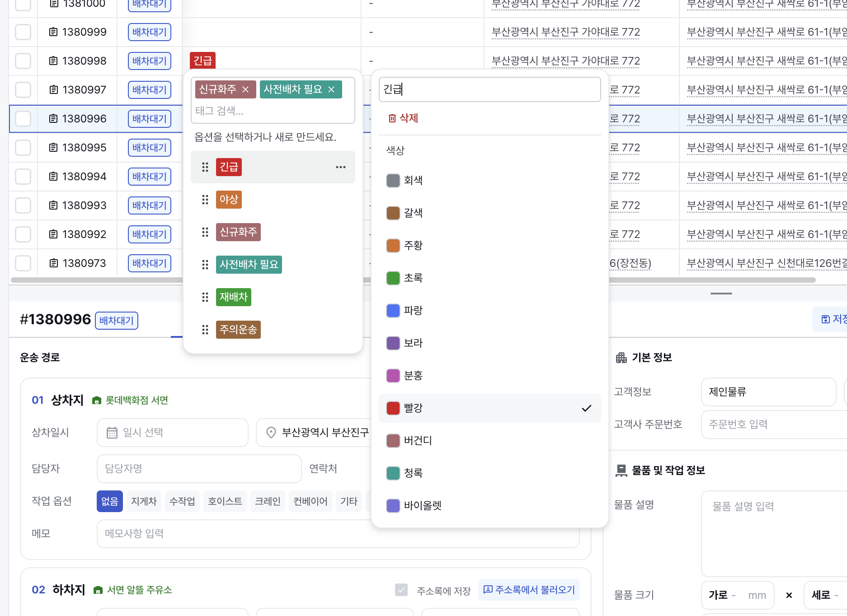Click drag handle beside 재배차 tag

pos(205,297)
